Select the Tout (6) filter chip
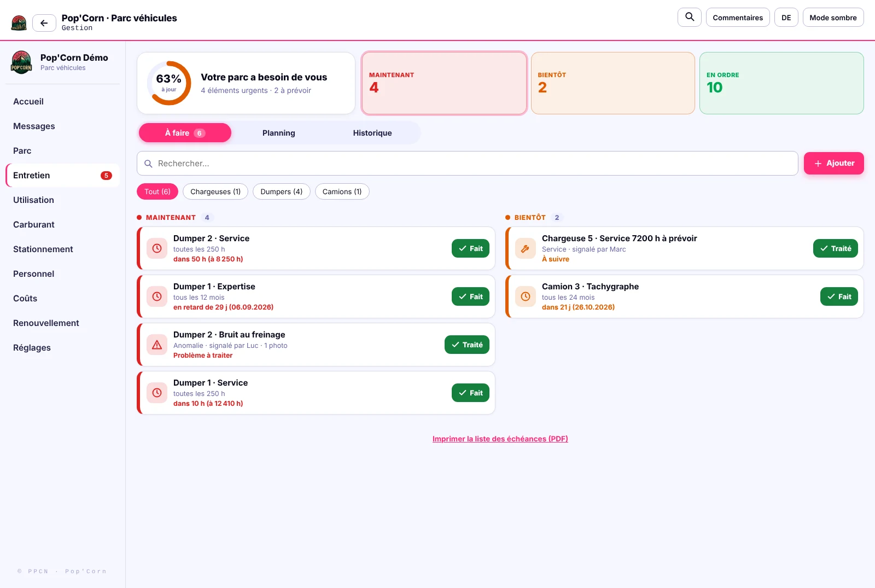Image resolution: width=875 pixels, height=588 pixels. click(157, 191)
